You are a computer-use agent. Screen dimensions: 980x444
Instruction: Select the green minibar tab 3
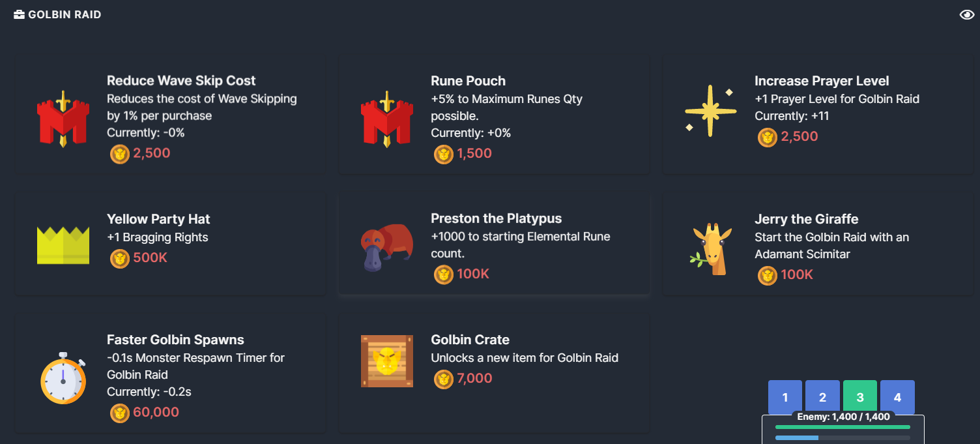click(x=860, y=396)
